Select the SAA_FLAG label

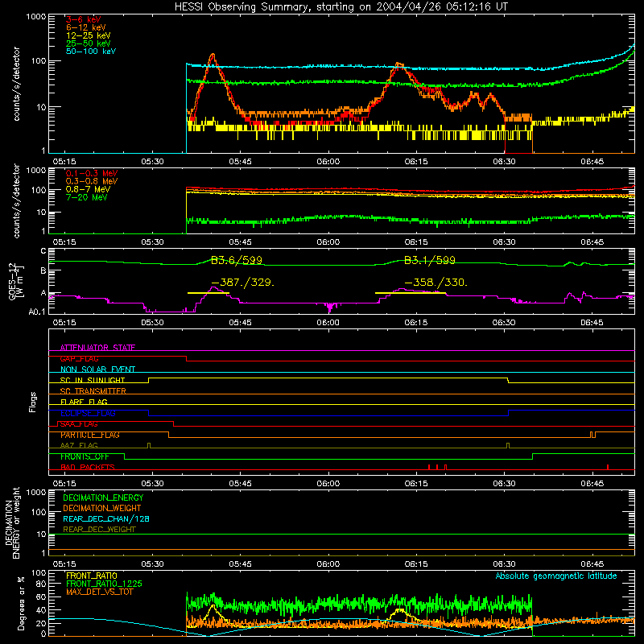tap(79, 424)
